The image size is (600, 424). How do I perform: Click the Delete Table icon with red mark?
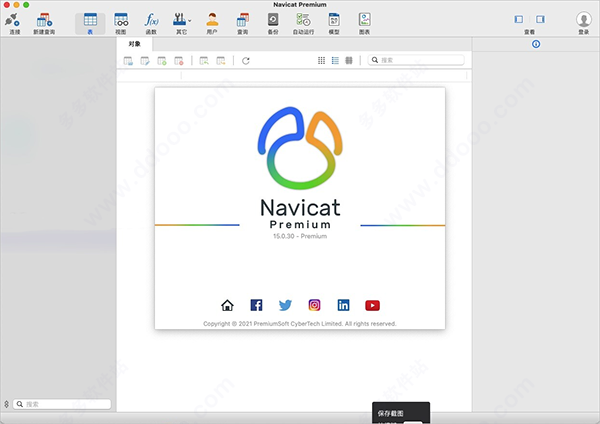point(179,60)
